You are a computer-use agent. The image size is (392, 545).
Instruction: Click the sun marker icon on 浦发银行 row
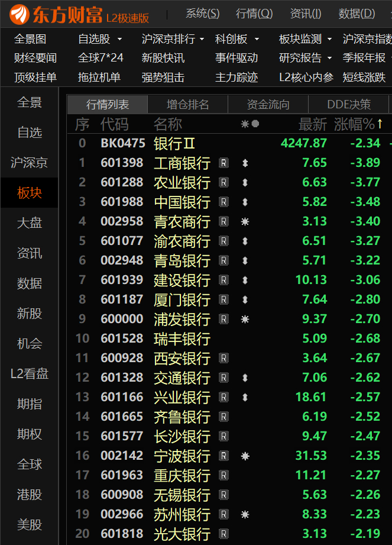click(x=245, y=319)
